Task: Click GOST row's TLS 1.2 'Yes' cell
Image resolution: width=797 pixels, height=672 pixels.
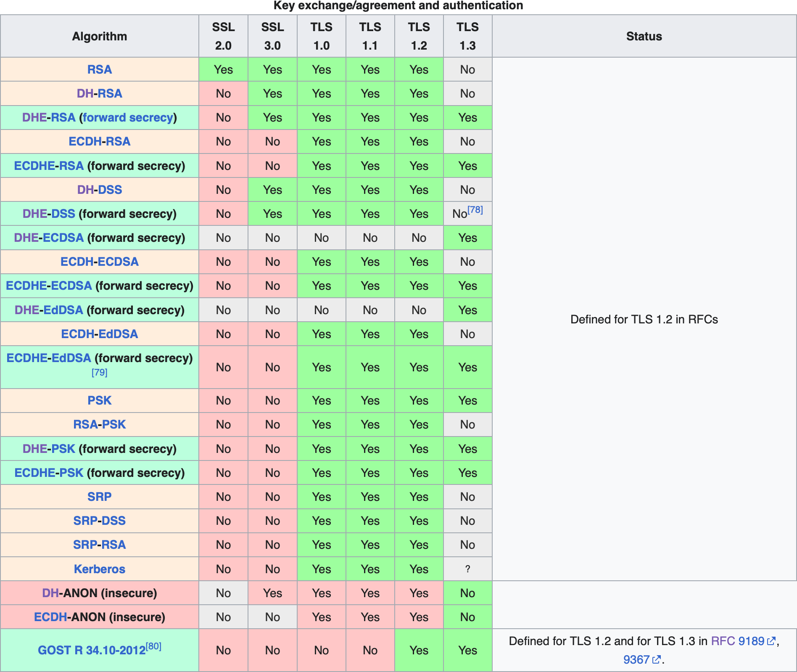Action: coord(419,650)
